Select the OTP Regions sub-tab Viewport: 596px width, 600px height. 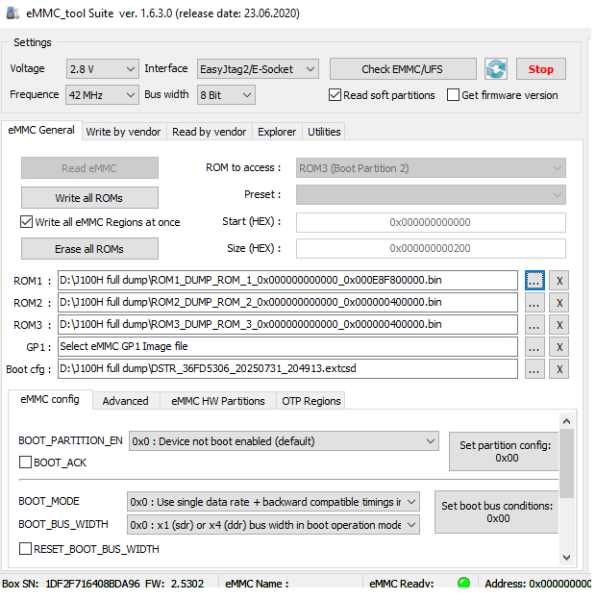[x=311, y=401]
